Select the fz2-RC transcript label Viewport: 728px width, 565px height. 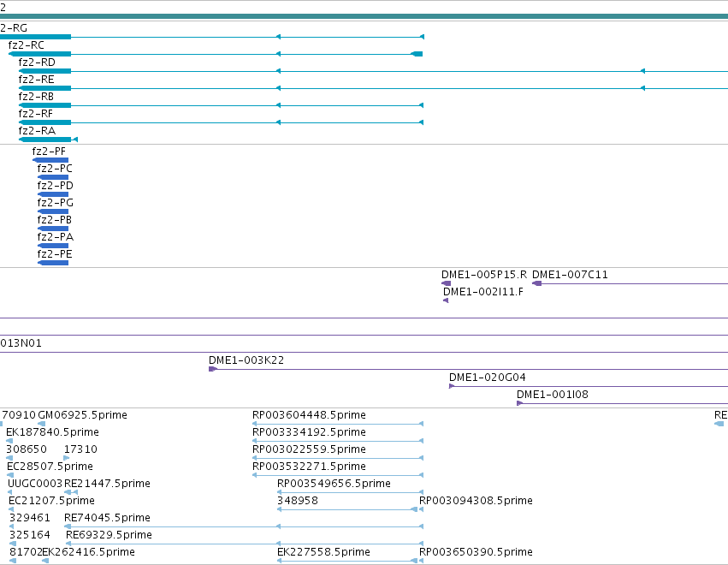tap(26, 45)
